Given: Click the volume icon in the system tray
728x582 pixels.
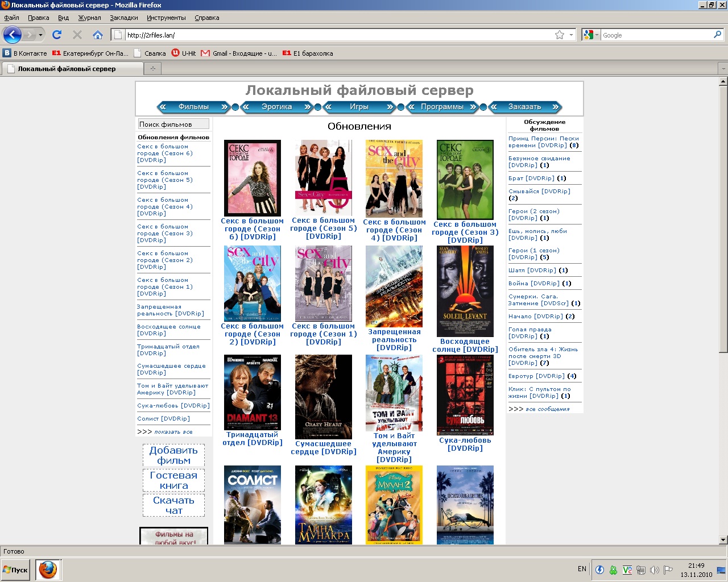Looking at the screenshot, I should [654, 570].
